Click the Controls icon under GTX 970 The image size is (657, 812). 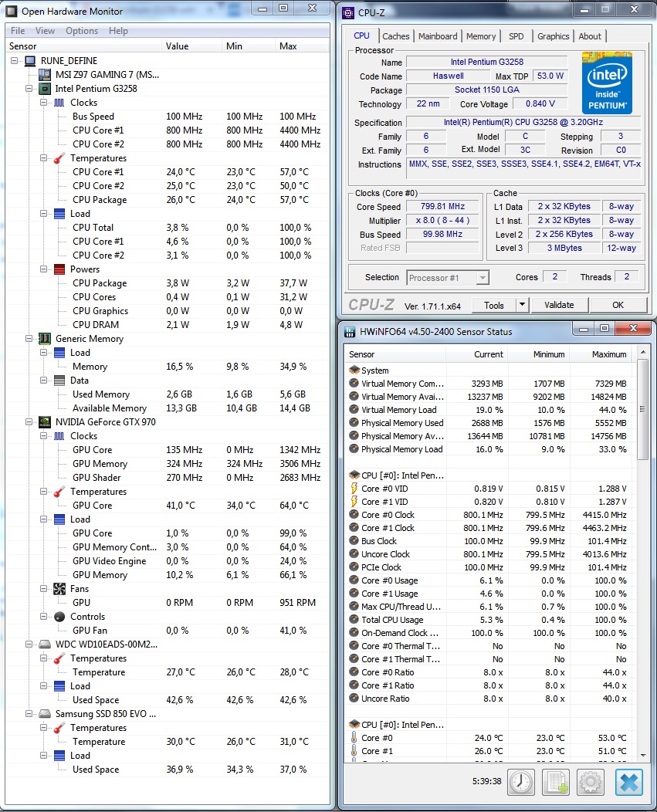click(x=59, y=617)
